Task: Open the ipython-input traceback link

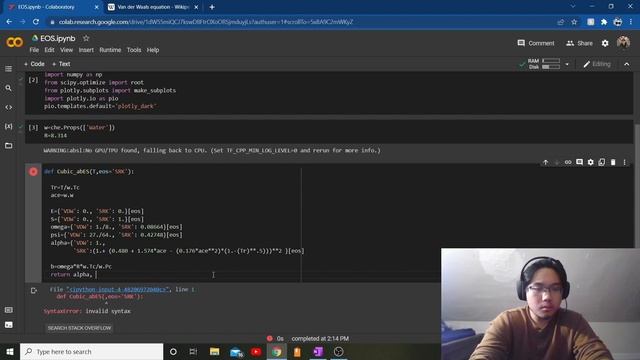Action: (117, 289)
